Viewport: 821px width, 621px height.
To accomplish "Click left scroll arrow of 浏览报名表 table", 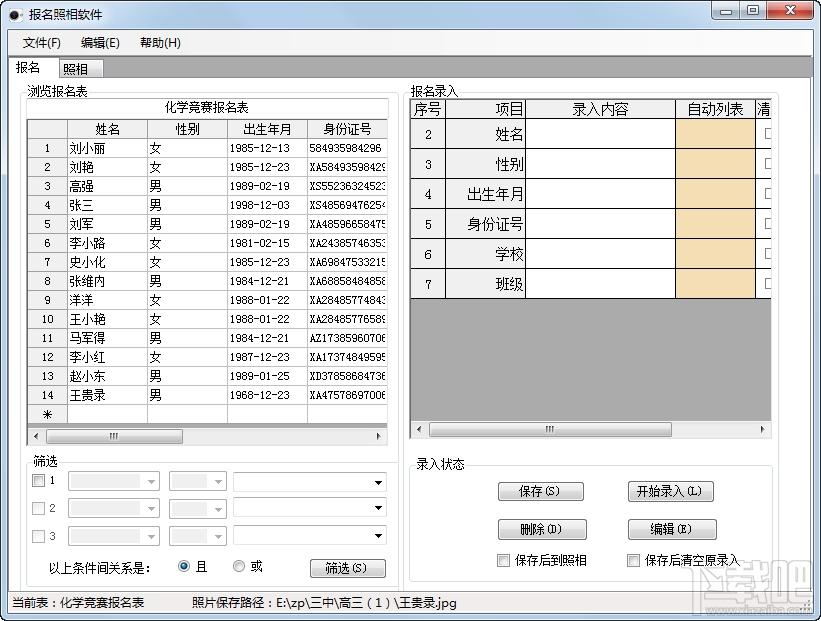I will tap(37, 437).
